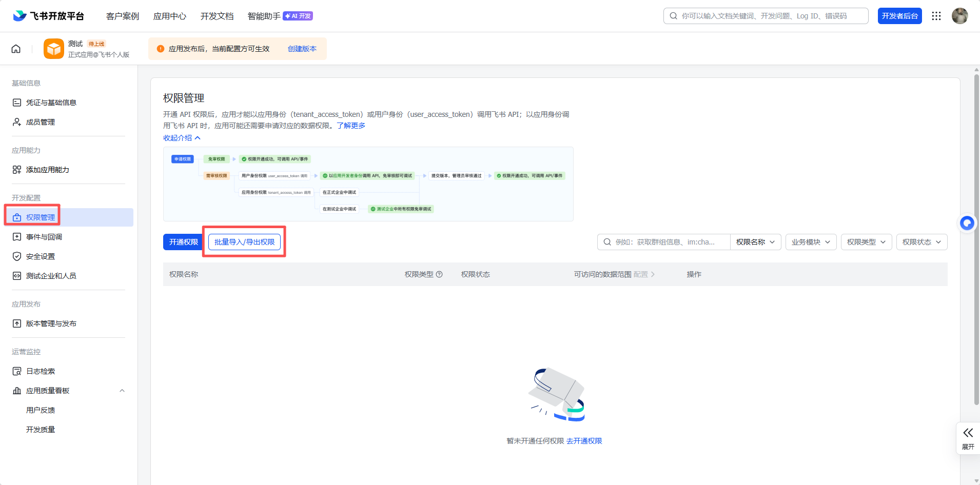Open the 应用中心 top menu
The width and height of the screenshot is (980, 485).
click(x=170, y=16)
